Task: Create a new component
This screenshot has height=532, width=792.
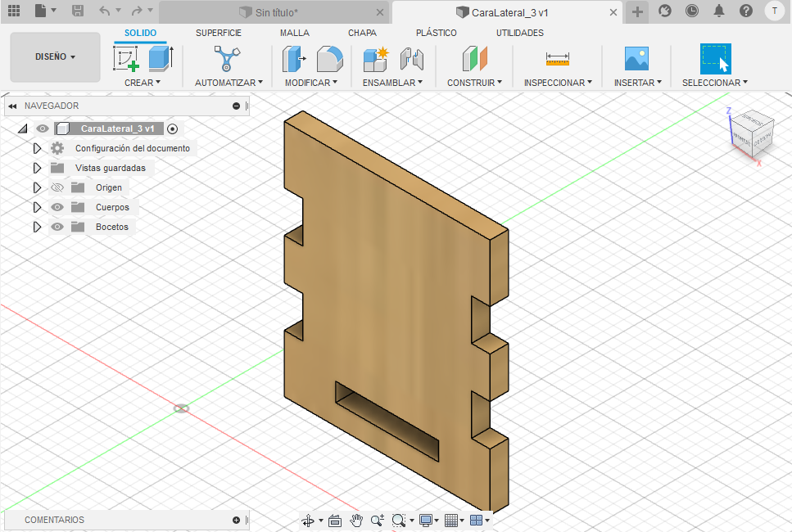Action: tap(376, 59)
